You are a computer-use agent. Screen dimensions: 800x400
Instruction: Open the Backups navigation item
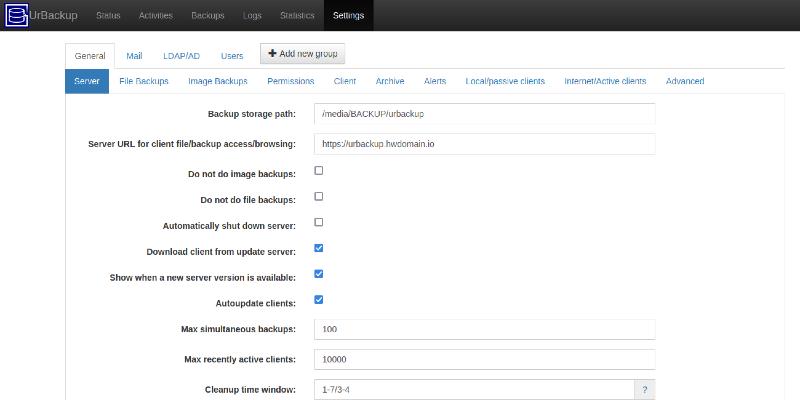tap(207, 16)
